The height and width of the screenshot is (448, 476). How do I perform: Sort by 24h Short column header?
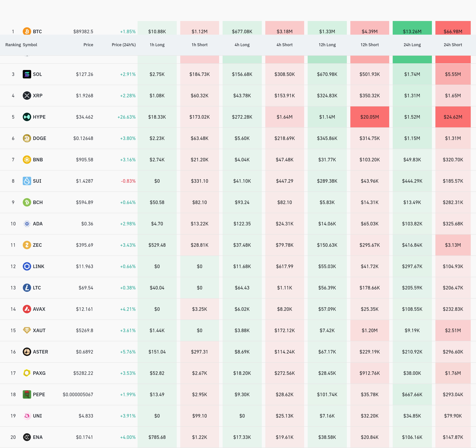click(x=453, y=45)
